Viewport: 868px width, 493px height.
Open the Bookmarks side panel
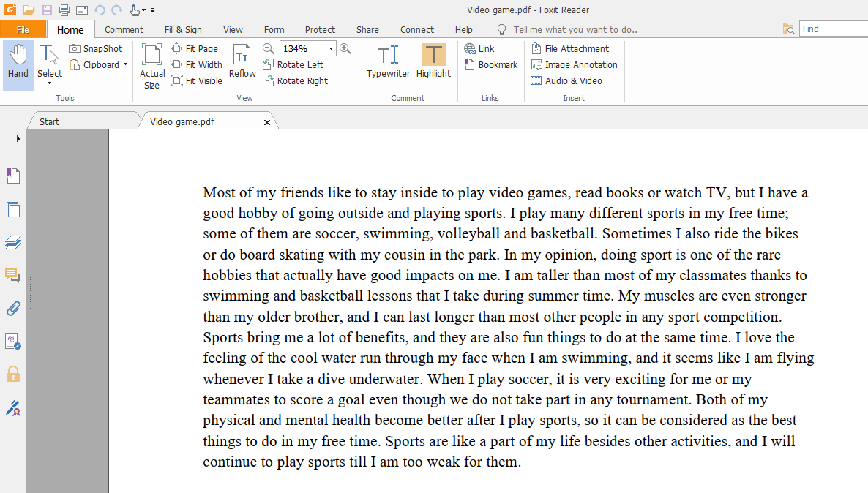point(13,176)
